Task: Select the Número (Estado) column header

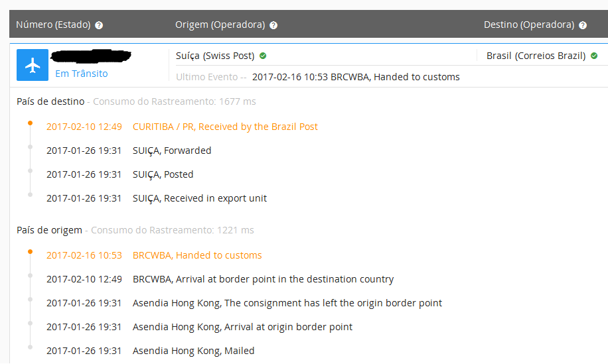Action: click(x=54, y=25)
